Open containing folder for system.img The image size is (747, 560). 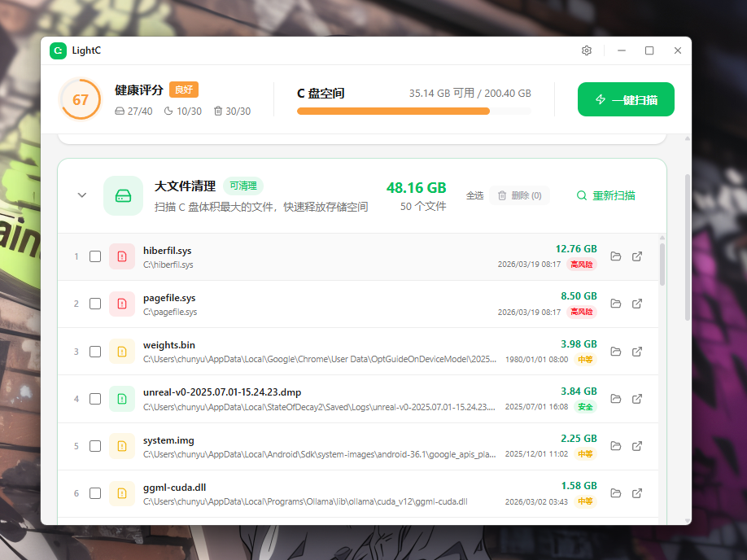615,446
